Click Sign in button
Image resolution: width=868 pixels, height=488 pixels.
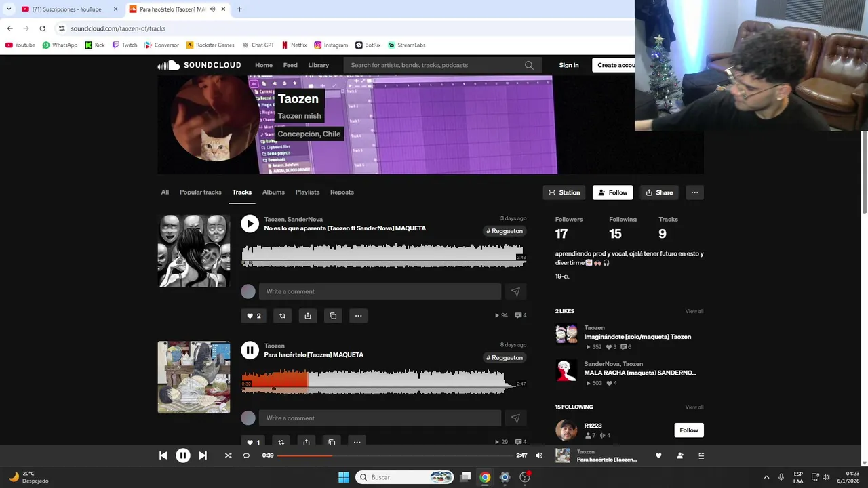coord(569,65)
